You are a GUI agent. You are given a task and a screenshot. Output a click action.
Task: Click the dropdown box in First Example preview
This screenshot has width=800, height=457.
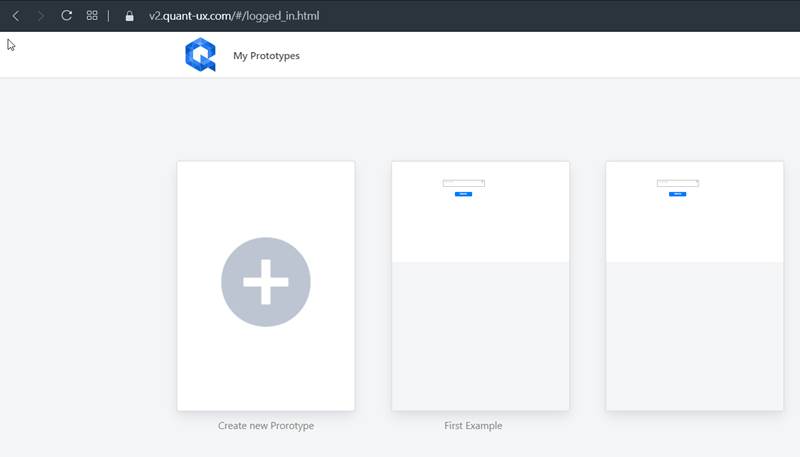click(463, 183)
